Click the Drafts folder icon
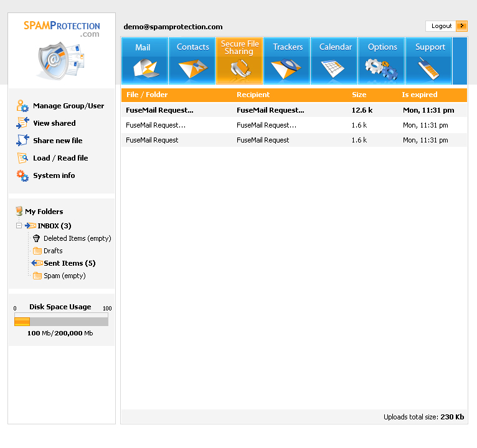Image resolution: width=477 pixels, height=448 pixels. coord(37,251)
